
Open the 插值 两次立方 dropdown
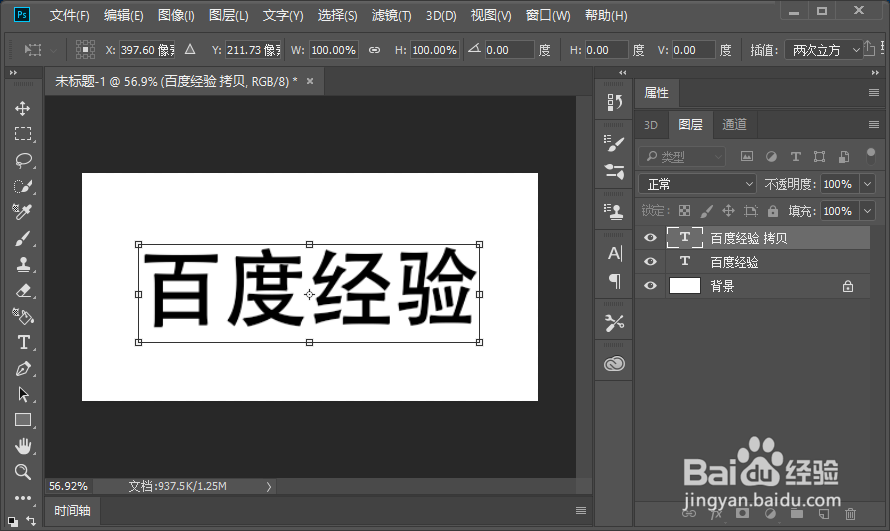[824, 50]
